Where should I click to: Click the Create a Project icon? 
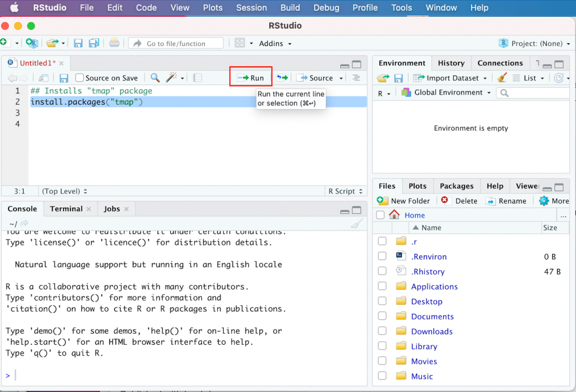pos(32,43)
